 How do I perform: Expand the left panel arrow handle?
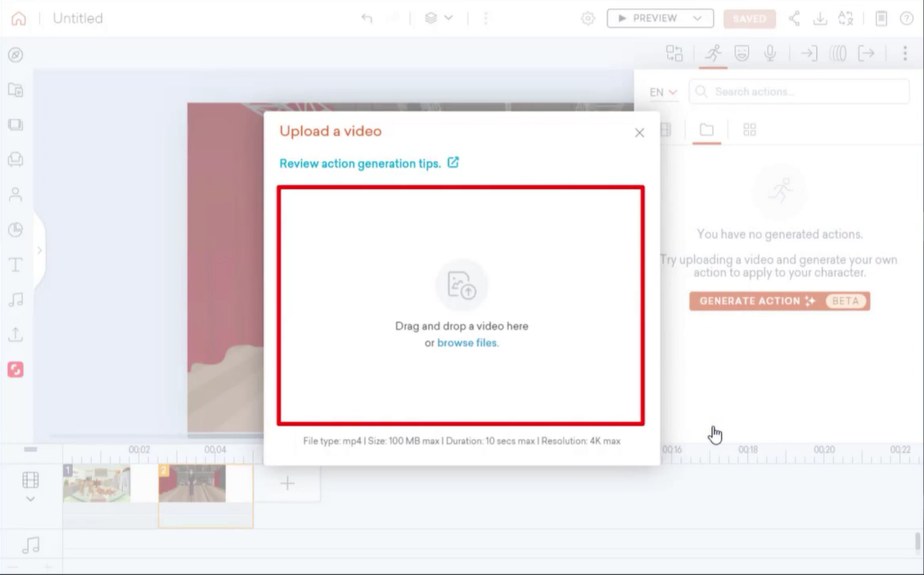39,250
